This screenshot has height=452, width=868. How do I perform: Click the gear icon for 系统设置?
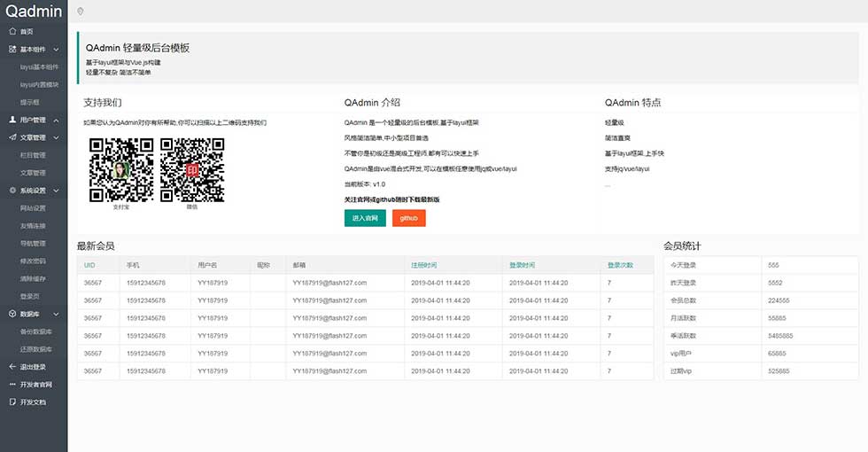coord(12,191)
